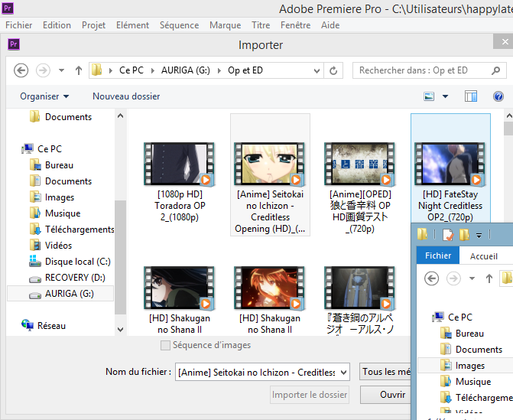Open the Marque menu
This screenshot has width=513, height=420.
[x=225, y=25]
